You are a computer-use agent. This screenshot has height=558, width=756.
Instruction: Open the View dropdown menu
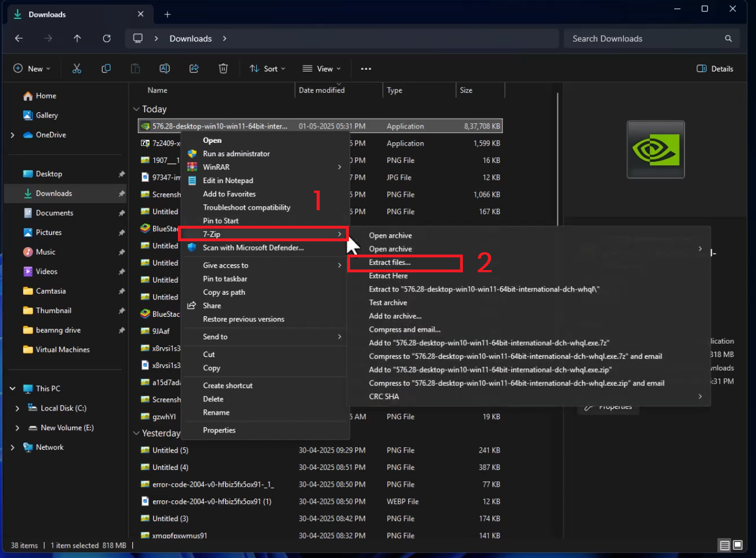(321, 69)
